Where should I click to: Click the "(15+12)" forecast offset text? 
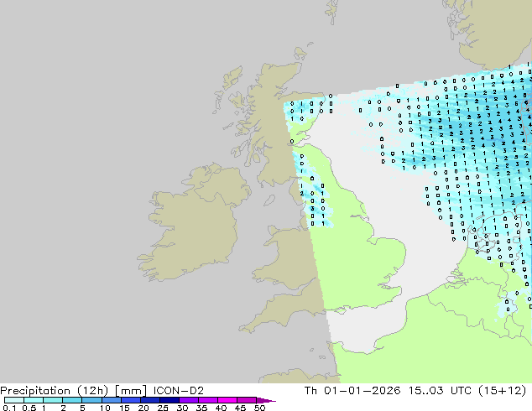coord(503,391)
